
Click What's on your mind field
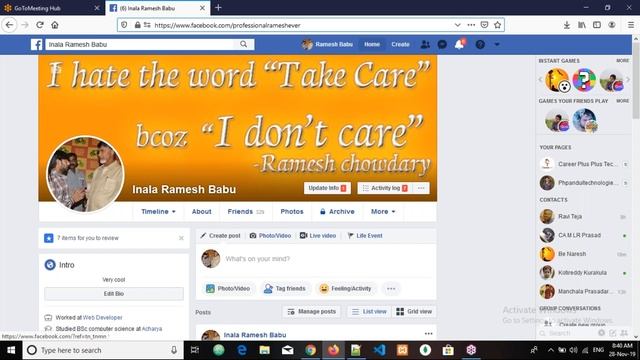click(258, 259)
